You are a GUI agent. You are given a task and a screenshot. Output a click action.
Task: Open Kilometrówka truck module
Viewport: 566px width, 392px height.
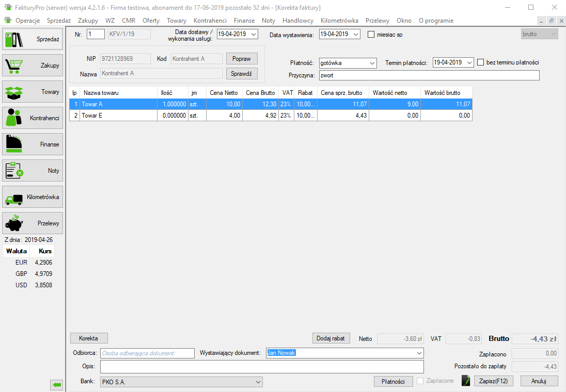pos(33,197)
